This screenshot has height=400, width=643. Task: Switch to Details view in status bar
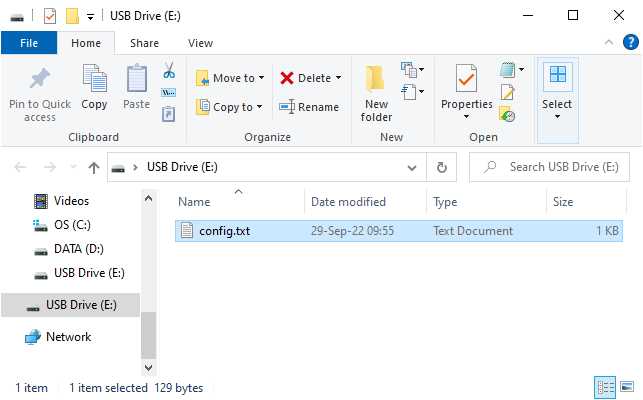click(x=605, y=387)
